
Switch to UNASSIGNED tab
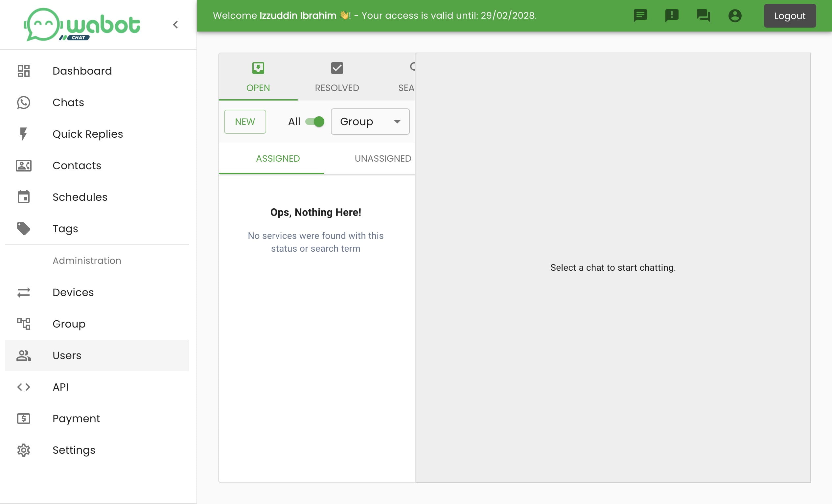(x=383, y=158)
